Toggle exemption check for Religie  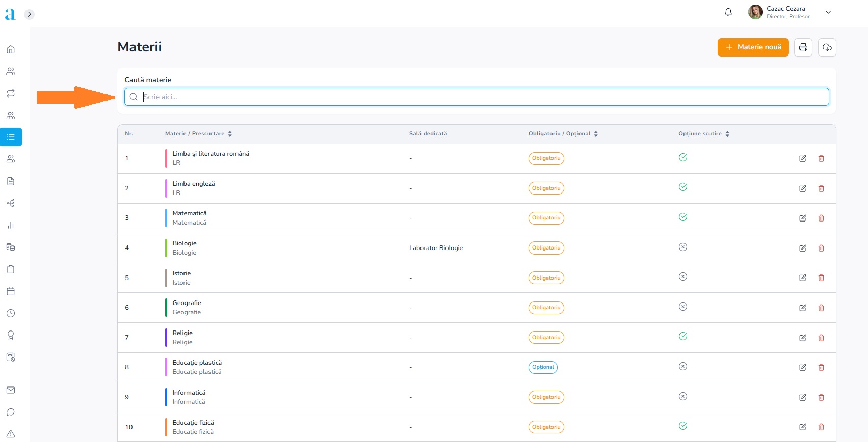click(x=683, y=336)
